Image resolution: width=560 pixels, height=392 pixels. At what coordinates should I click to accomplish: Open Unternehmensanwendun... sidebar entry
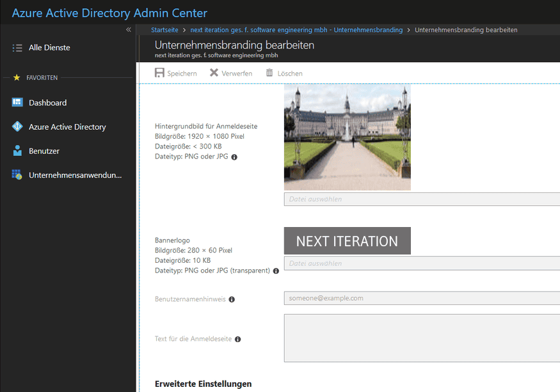tap(76, 175)
